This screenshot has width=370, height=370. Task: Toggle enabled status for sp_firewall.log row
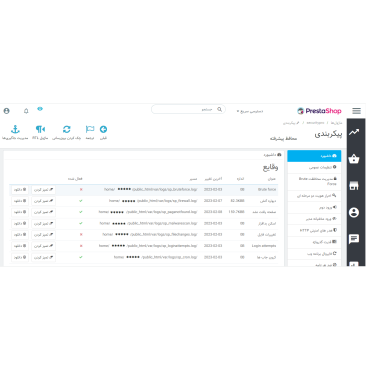coord(81,201)
